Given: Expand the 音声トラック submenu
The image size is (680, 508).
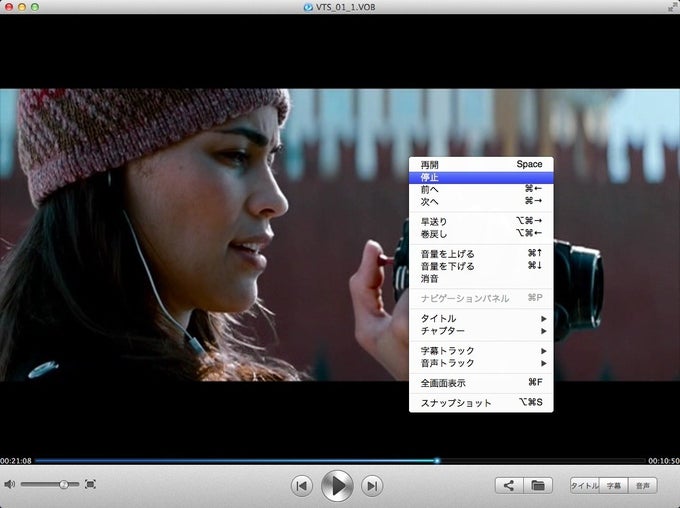Looking at the screenshot, I should 481,363.
